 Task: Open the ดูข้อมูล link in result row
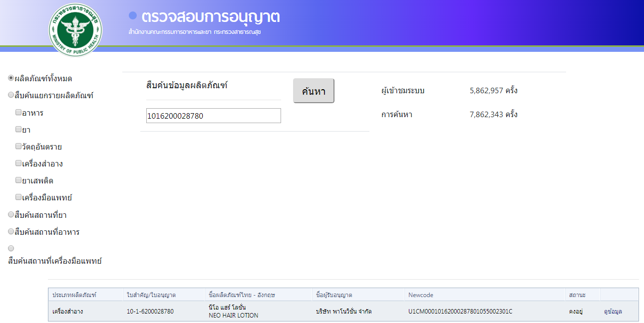pyautogui.click(x=613, y=312)
